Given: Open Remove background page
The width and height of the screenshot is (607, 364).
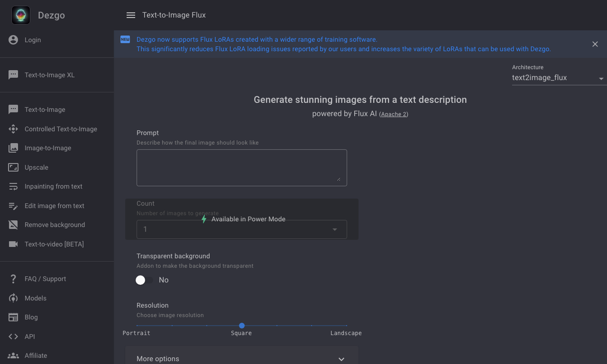Looking at the screenshot, I should (57, 225).
